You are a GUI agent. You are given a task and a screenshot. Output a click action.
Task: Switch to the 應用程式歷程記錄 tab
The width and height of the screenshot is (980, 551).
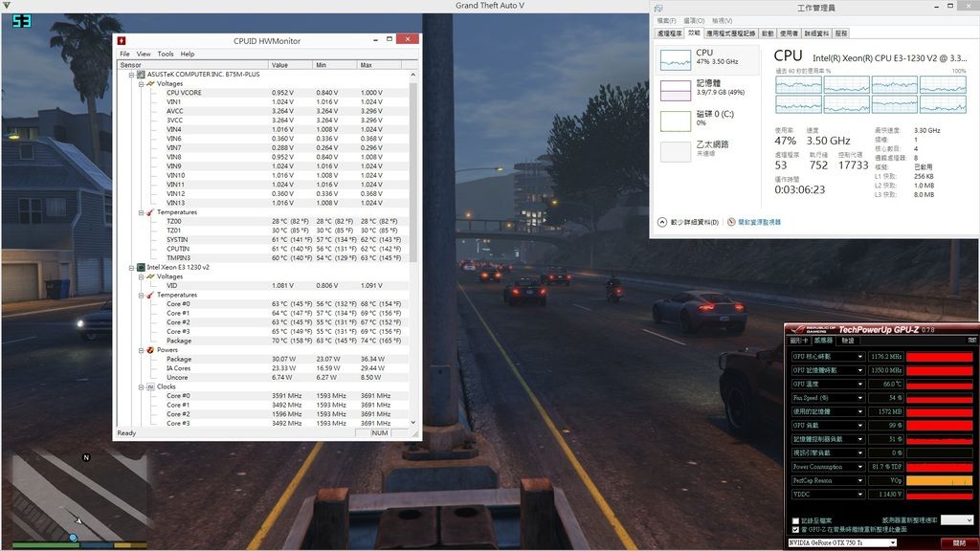coord(730,33)
